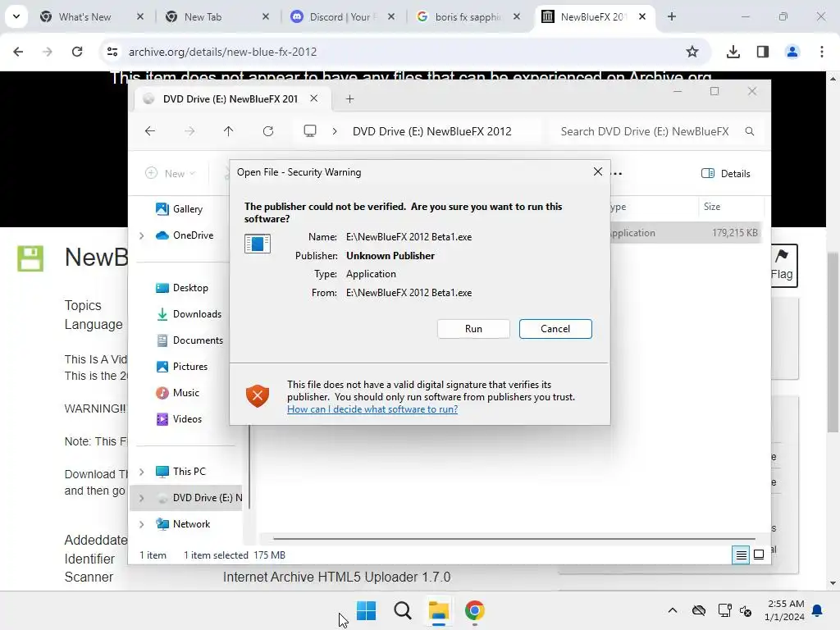
Task: Click Run in the Security Warning dialog
Action: coord(473,329)
